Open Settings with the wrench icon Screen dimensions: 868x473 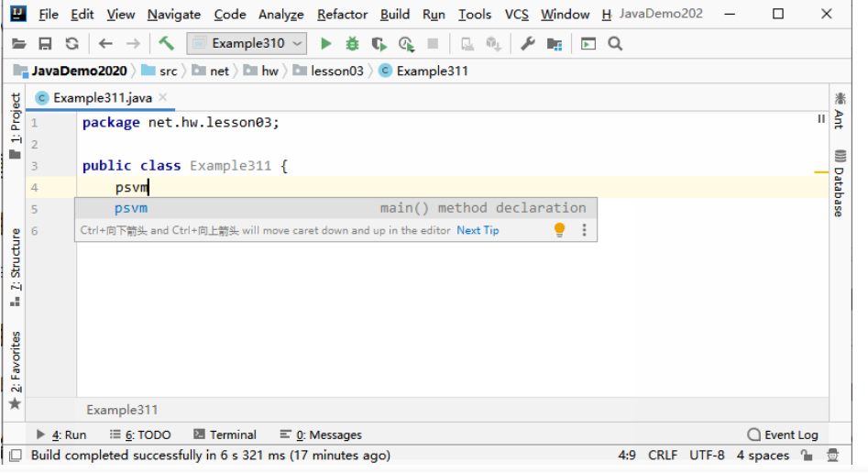pyautogui.click(x=528, y=43)
